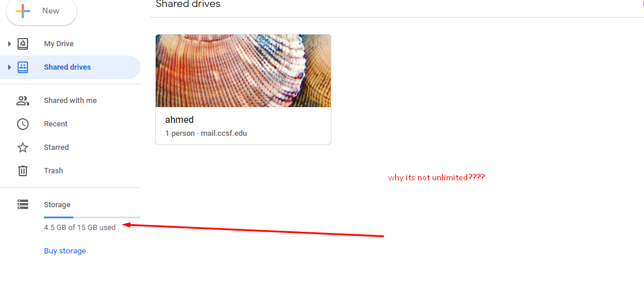Open the ahmed shared drive thumbnail
Viewport: 644px width, 295px height.
[243, 71]
